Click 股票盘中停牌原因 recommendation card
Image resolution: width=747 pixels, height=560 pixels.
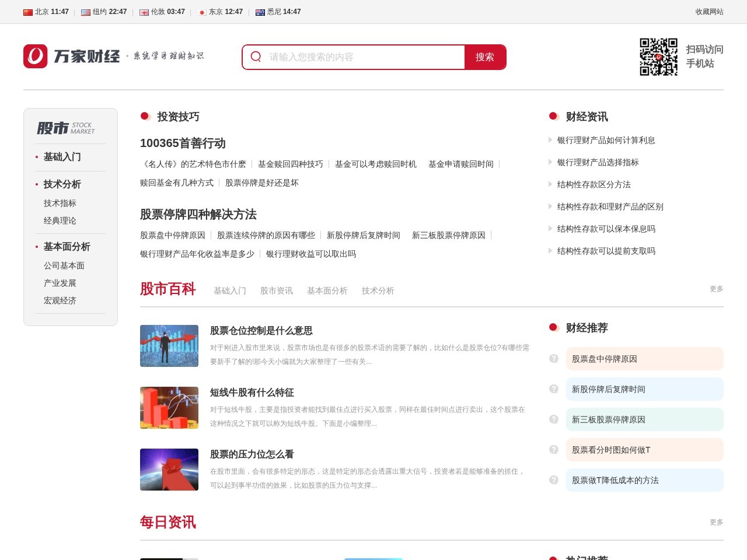pyautogui.click(x=644, y=359)
